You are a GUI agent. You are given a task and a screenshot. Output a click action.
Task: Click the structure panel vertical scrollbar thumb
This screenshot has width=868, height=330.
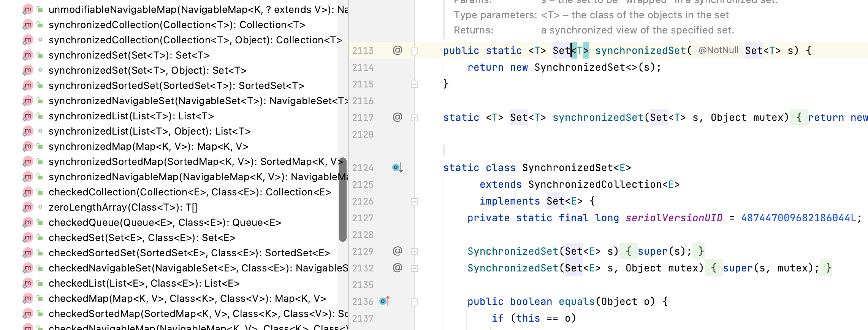[x=342, y=200]
